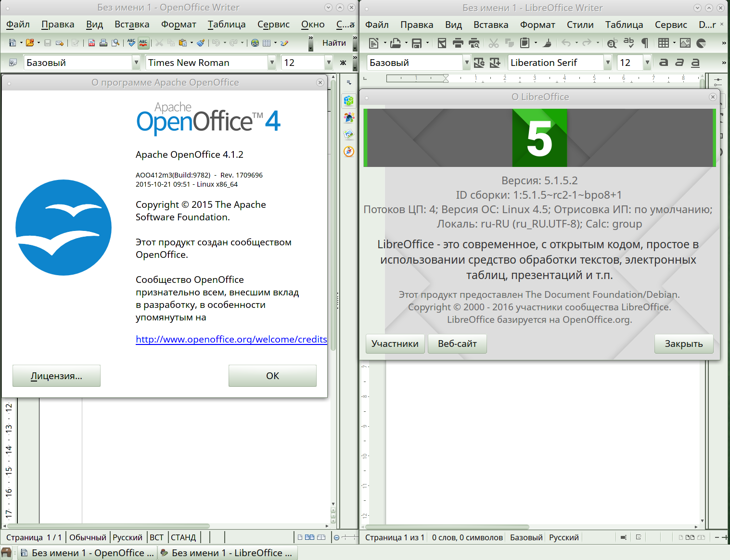Toggle Bold 'a' in LibreOffice toolbar
The image size is (730, 560).
[x=664, y=63]
